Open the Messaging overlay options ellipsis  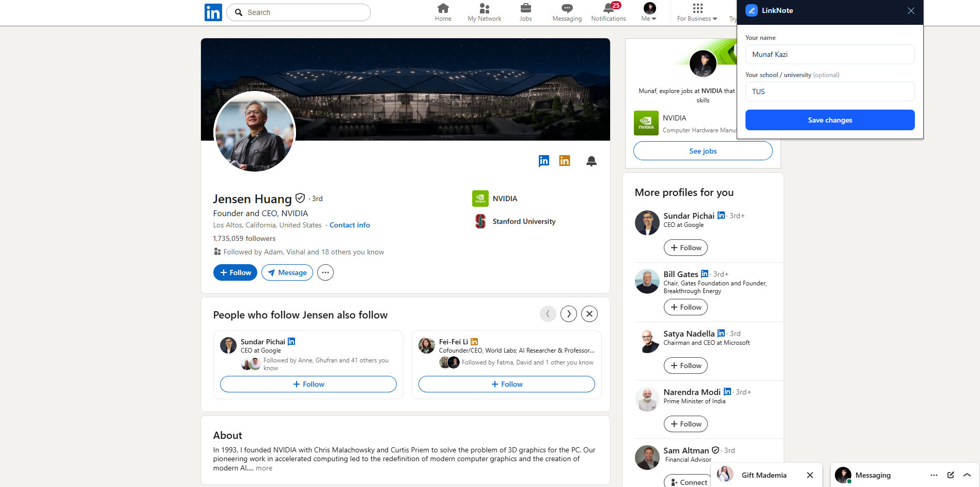pos(934,475)
